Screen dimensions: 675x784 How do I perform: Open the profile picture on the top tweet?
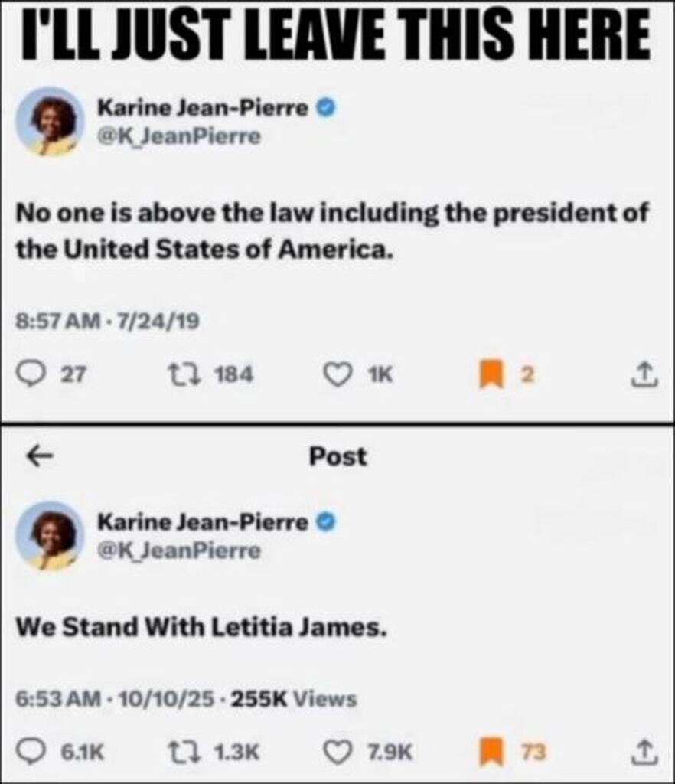(x=50, y=122)
